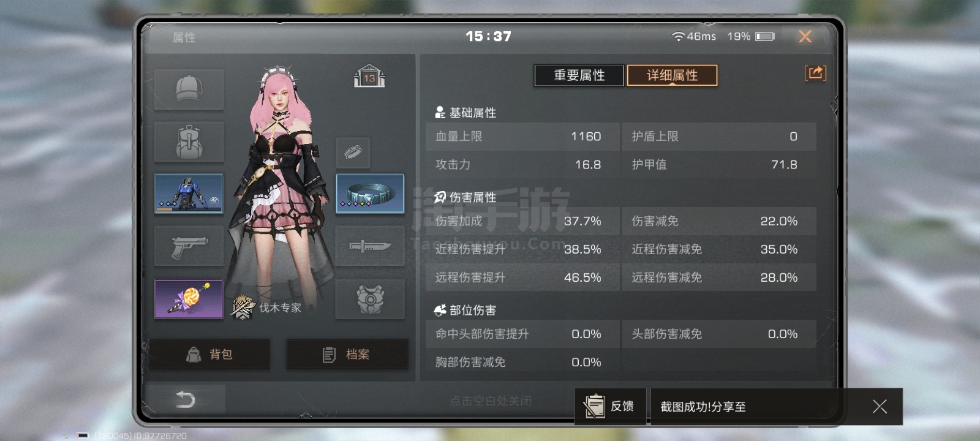Select the small ring accessory slot
Image resolution: width=980 pixels, height=441 pixels.
pyautogui.click(x=353, y=153)
